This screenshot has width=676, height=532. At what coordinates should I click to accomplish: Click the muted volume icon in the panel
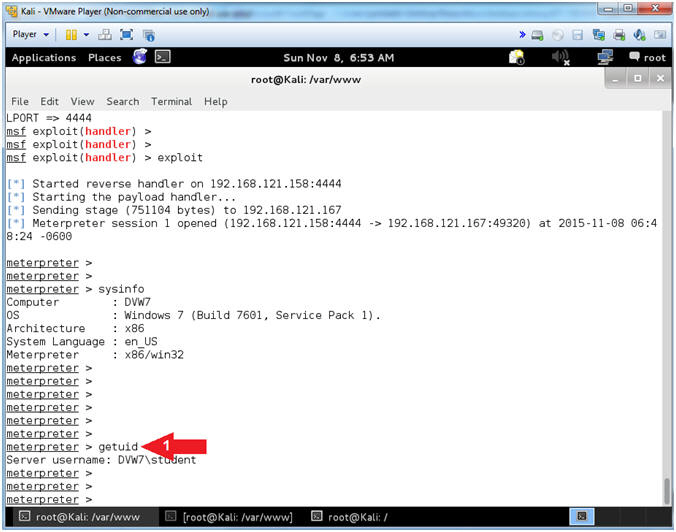561,57
